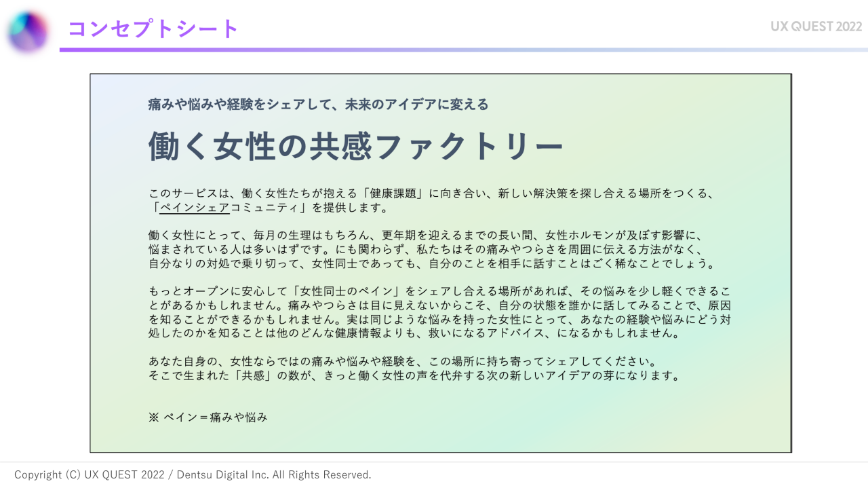
Task: Click the 働く女性の共感ファクトリー main heading
Action: click(356, 147)
